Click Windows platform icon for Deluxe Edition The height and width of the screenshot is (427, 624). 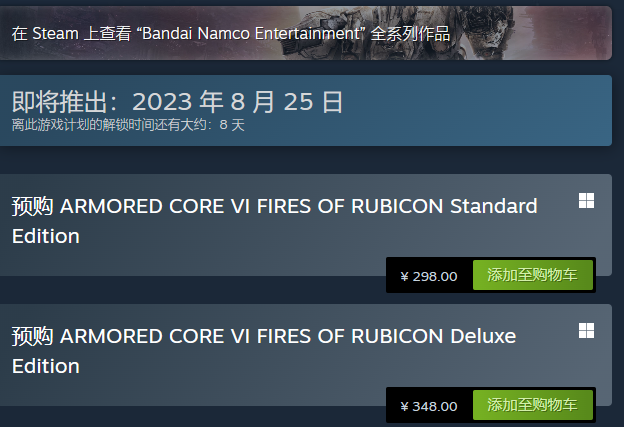coord(586,331)
